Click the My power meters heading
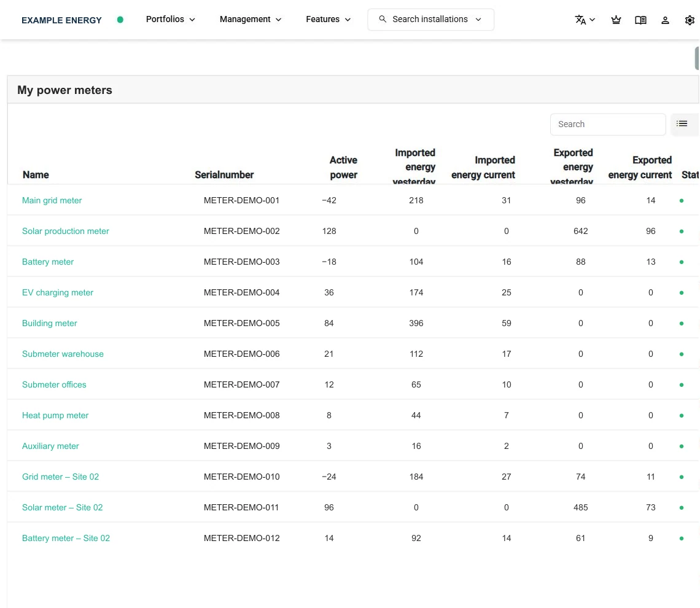 tap(64, 90)
